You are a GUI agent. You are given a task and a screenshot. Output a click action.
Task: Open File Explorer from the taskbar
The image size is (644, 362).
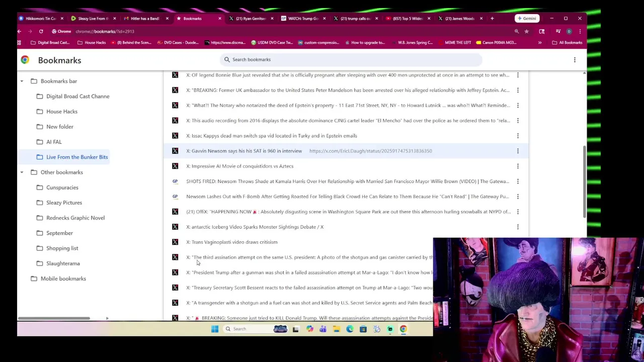(336, 329)
